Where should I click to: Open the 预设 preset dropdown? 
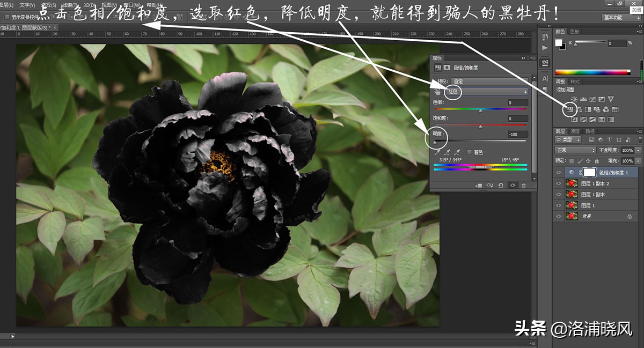pyautogui.click(x=488, y=82)
